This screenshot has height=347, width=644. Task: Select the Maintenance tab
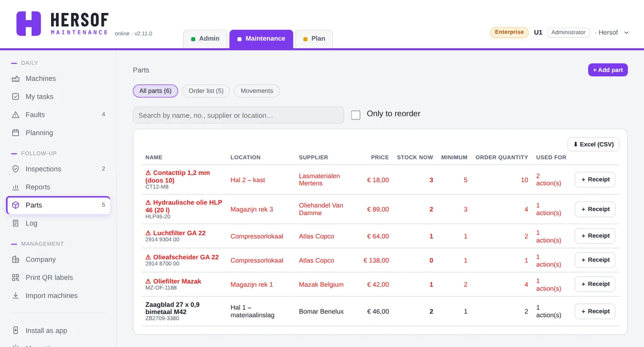261,39
